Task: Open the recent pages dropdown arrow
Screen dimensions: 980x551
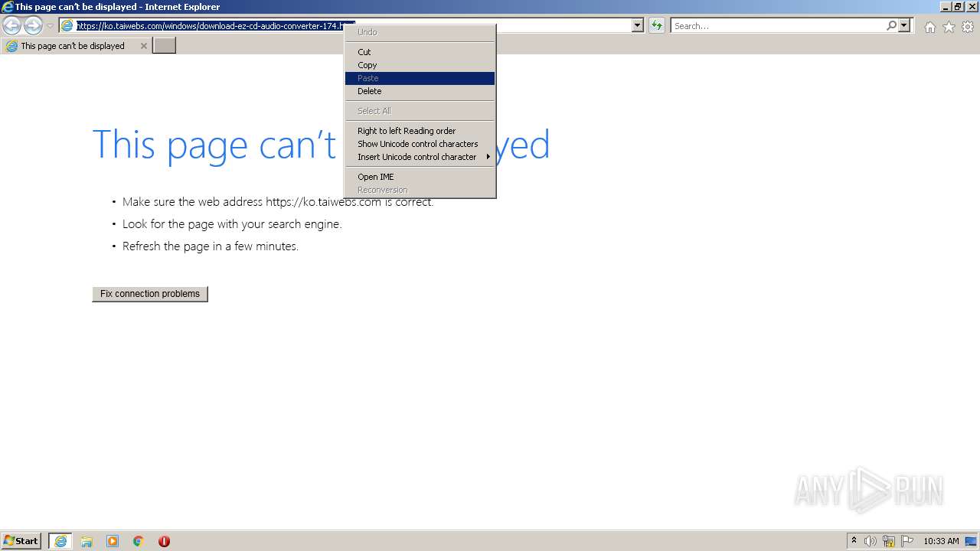Action: [x=50, y=26]
